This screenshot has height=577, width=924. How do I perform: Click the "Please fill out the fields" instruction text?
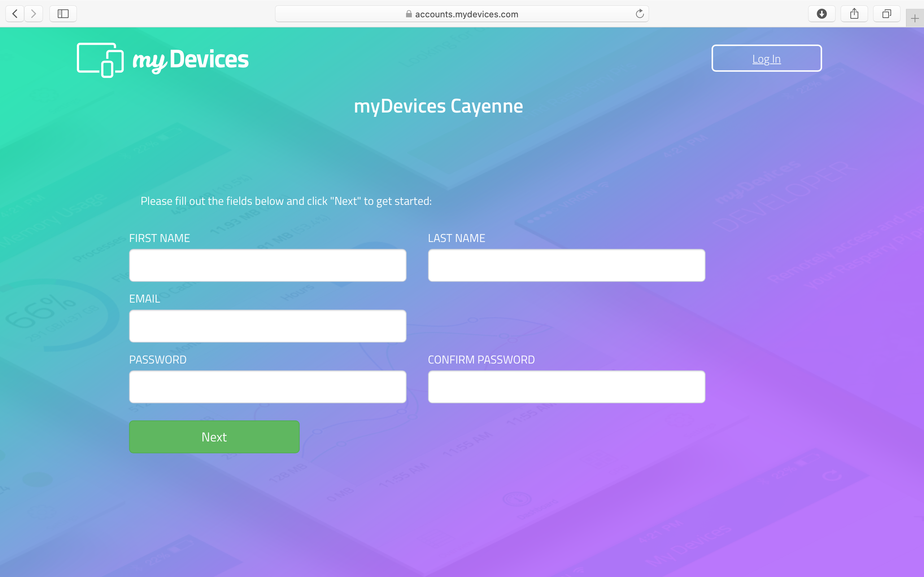pyautogui.click(x=286, y=201)
